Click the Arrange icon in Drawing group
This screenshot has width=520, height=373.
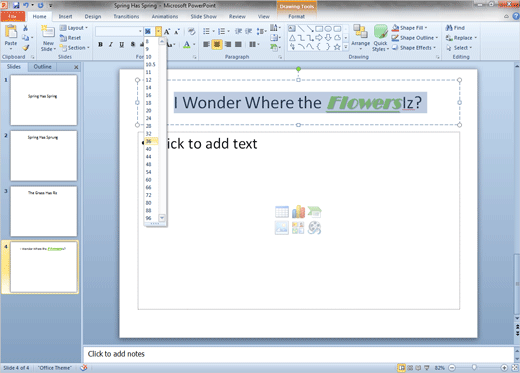[x=360, y=36]
